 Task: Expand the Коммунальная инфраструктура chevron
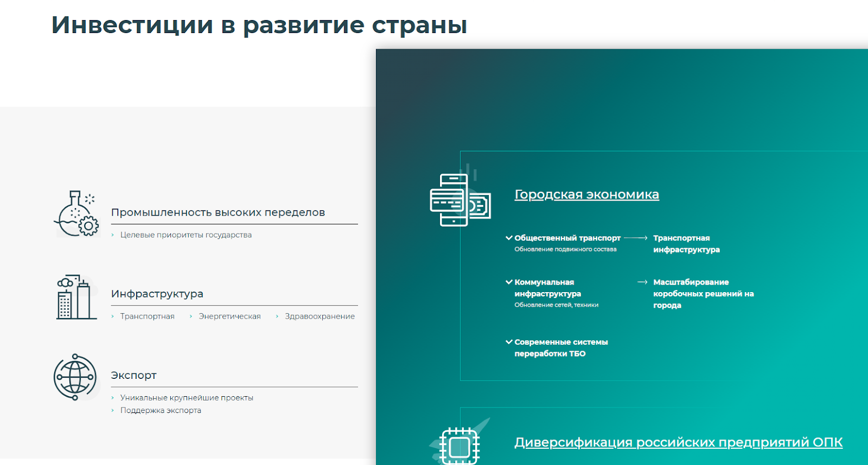(x=509, y=282)
